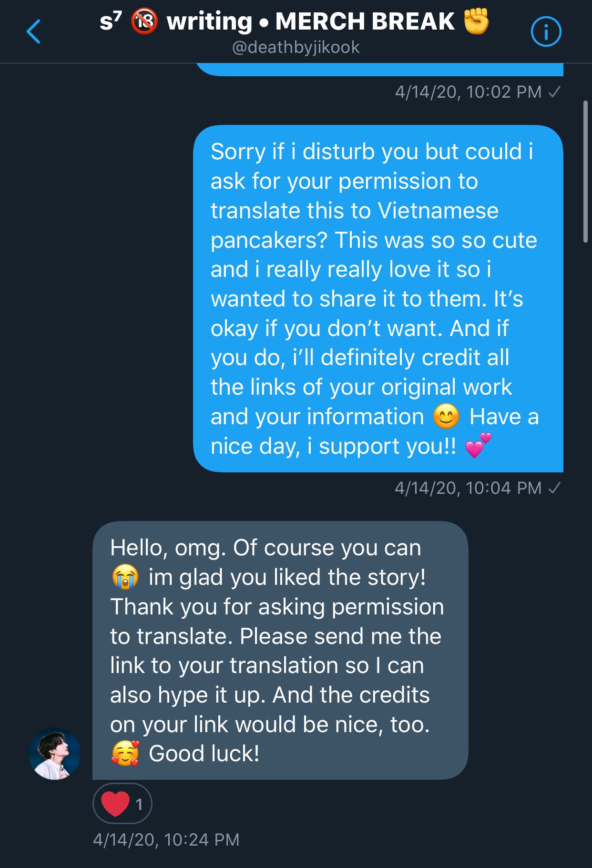Go back using the blue back arrow
Image resolution: width=592 pixels, height=868 pixels.
[33, 32]
